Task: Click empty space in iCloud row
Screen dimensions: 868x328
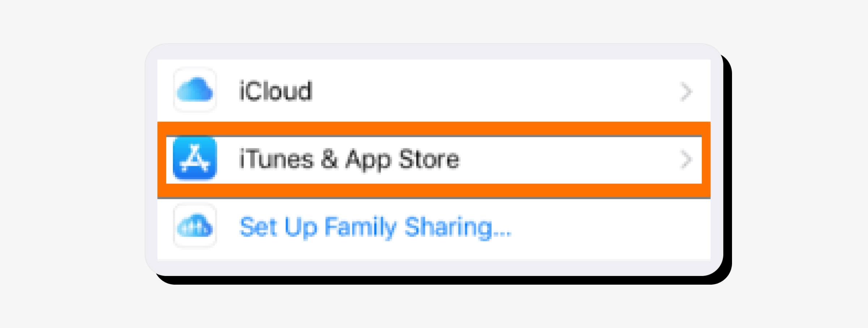Action: (x=495, y=90)
